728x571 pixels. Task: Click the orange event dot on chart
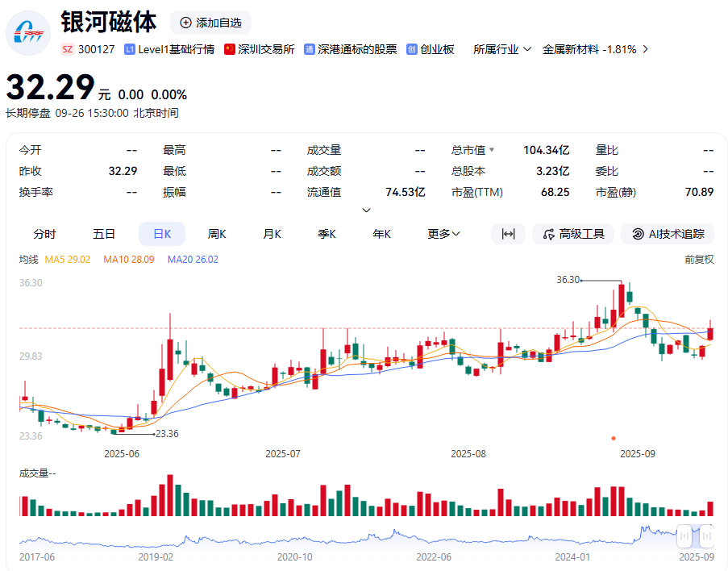pos(614,438)
